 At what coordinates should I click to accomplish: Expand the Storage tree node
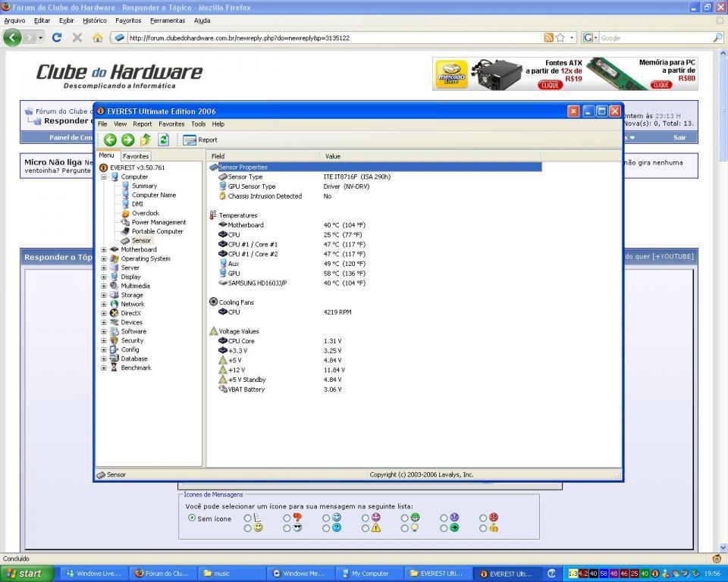[x=104, y=296]
